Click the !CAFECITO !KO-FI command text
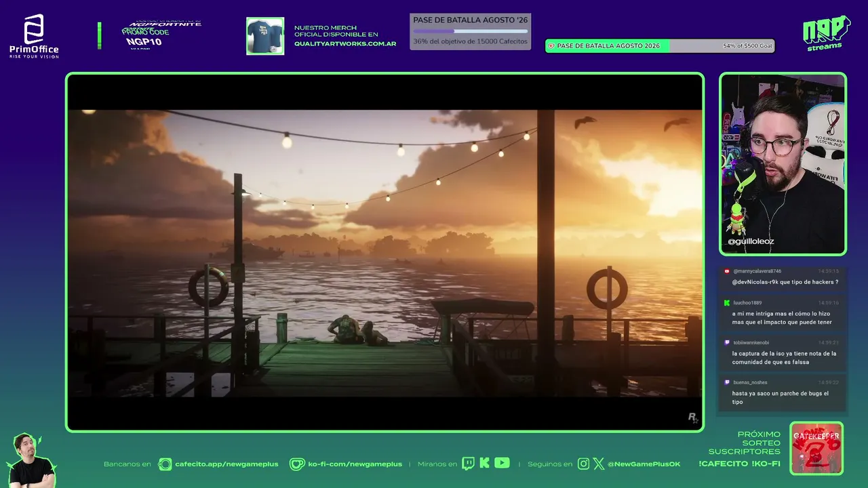The height and width of the screenshot is (488, 868). tap(739, 464)
